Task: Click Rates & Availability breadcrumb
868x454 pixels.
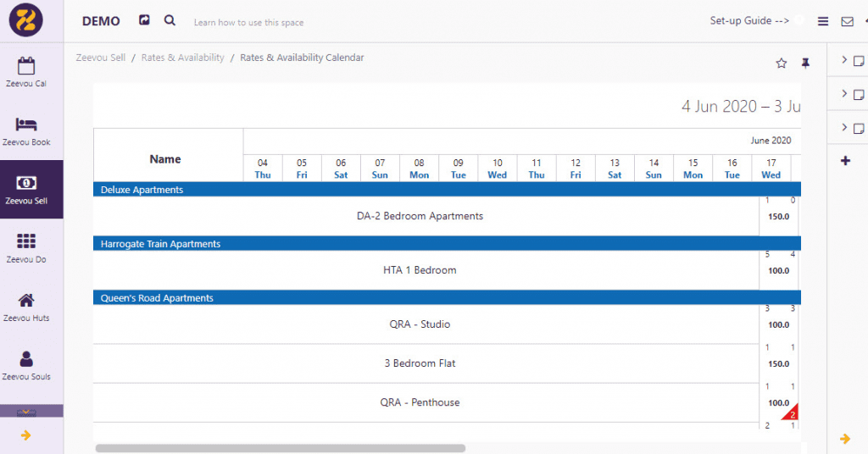Action: (183, 58)
